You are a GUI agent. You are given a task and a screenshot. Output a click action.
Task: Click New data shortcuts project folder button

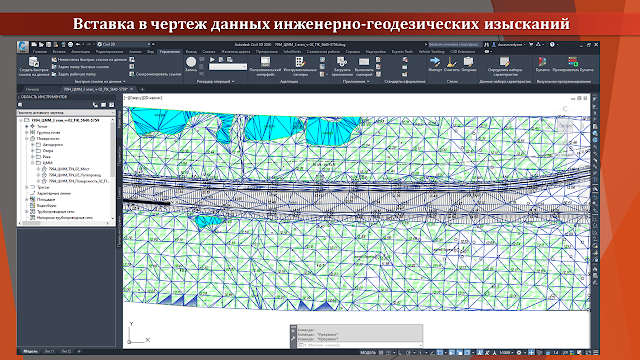(x=89, y=60)
